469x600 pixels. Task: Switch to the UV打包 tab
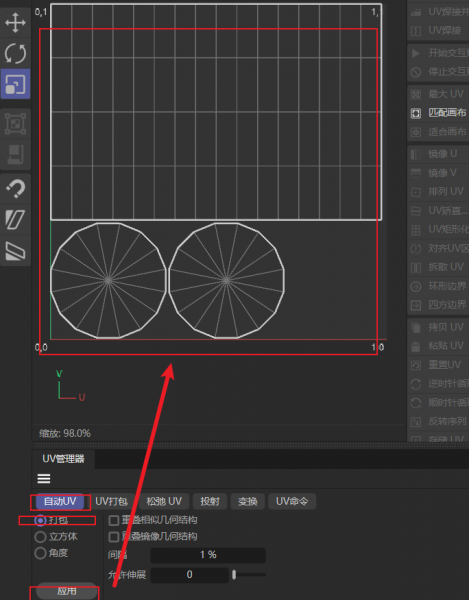[x=111, y=501]
